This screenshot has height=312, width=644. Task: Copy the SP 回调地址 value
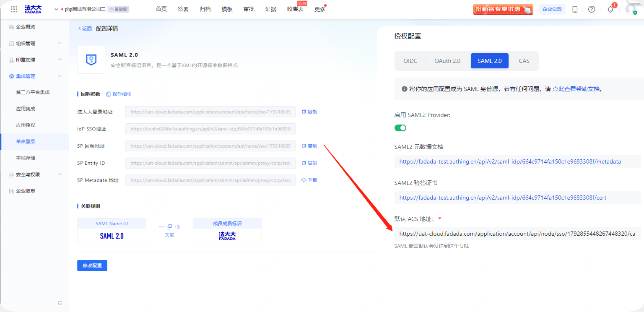[309, 146]
